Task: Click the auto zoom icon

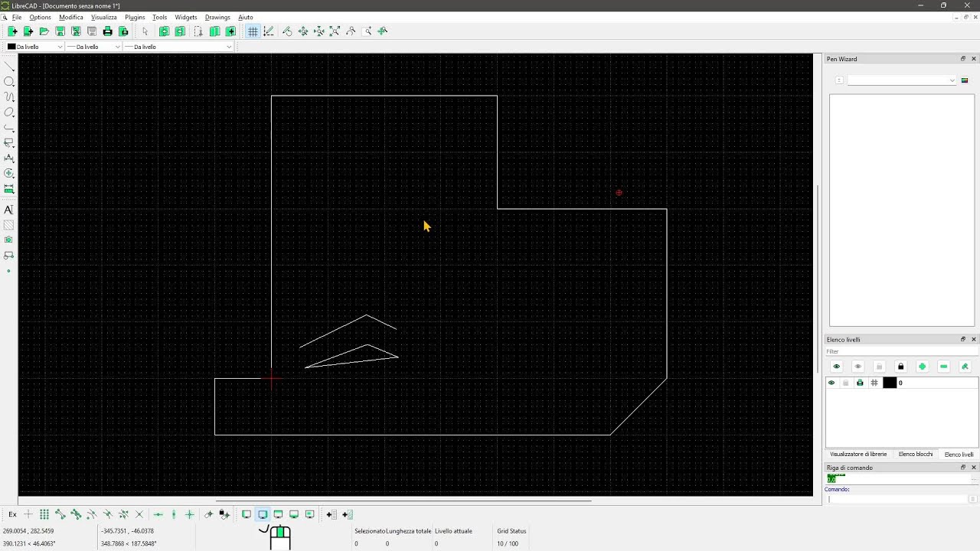Action: 335,31
